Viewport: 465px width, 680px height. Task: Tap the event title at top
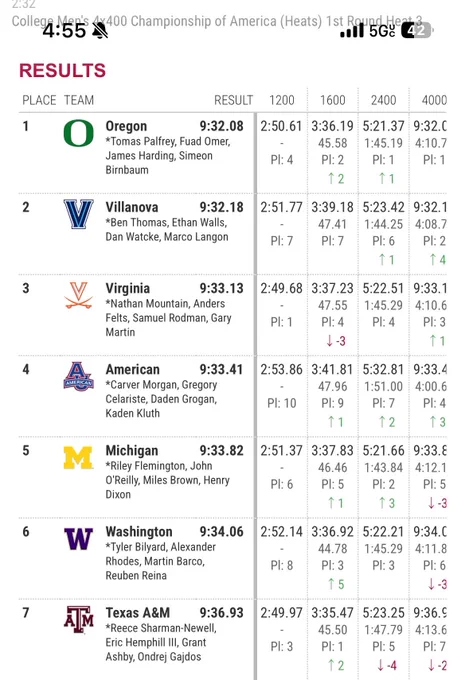pyautogui.click(x=217, y=21)
